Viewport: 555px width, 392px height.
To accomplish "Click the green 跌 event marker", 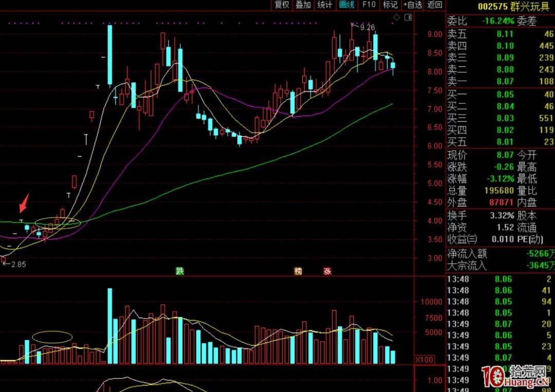I will point(180,271).
